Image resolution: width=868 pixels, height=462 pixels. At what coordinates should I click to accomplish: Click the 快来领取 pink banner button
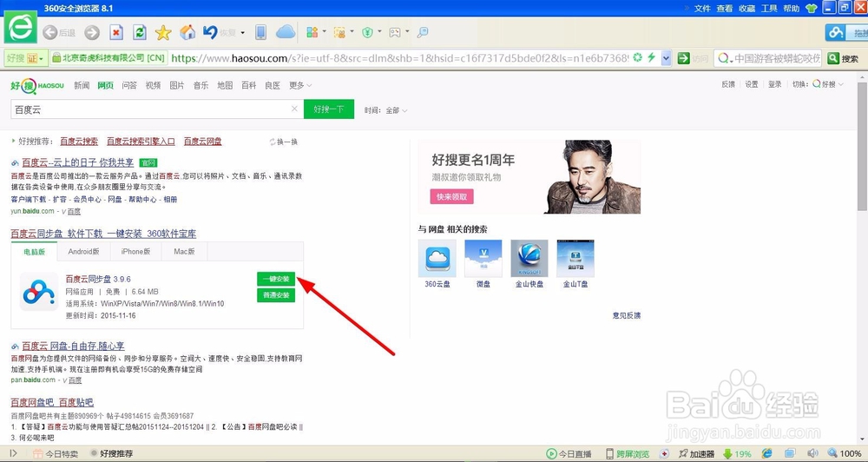(x=451, y=196)
